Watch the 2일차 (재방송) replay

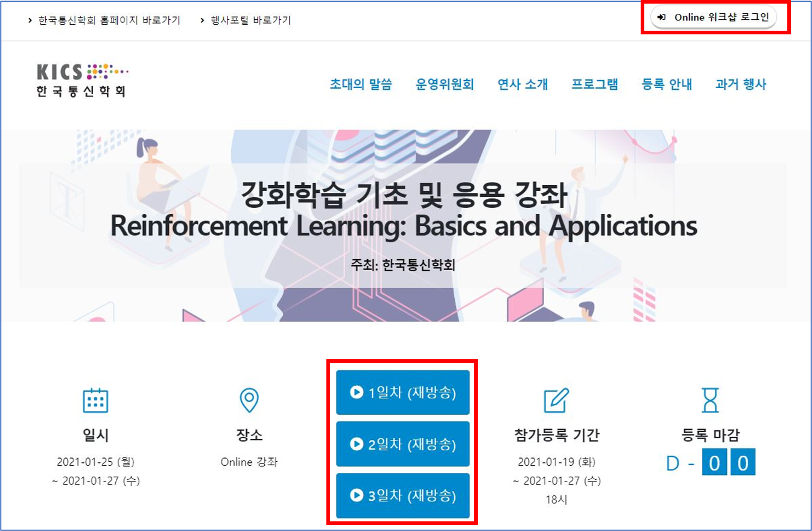402,444
